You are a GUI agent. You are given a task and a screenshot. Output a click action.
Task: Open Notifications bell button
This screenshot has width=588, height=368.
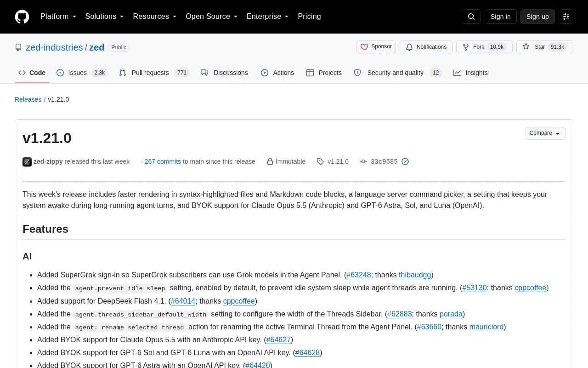(x=426, y=47)
